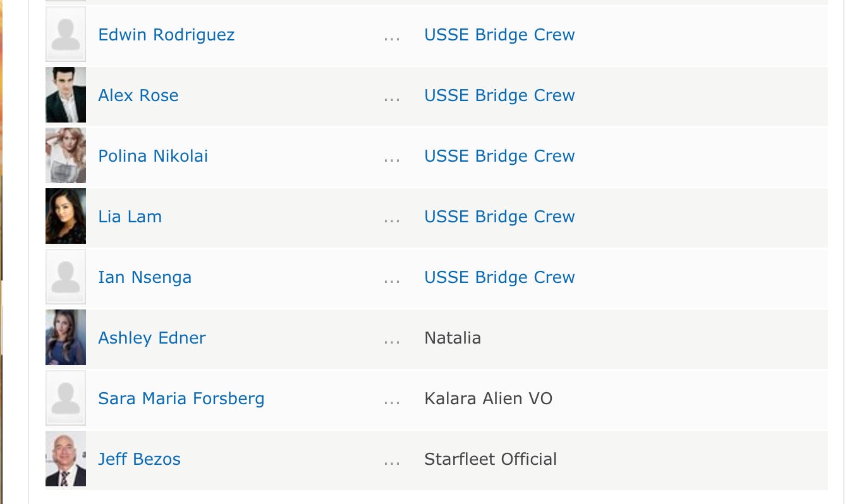This screenshot has height=504, width=847.
Task: Open USSE Bridge Crew link on Edwin Rodriguez's row
Action: coord(499,35)
